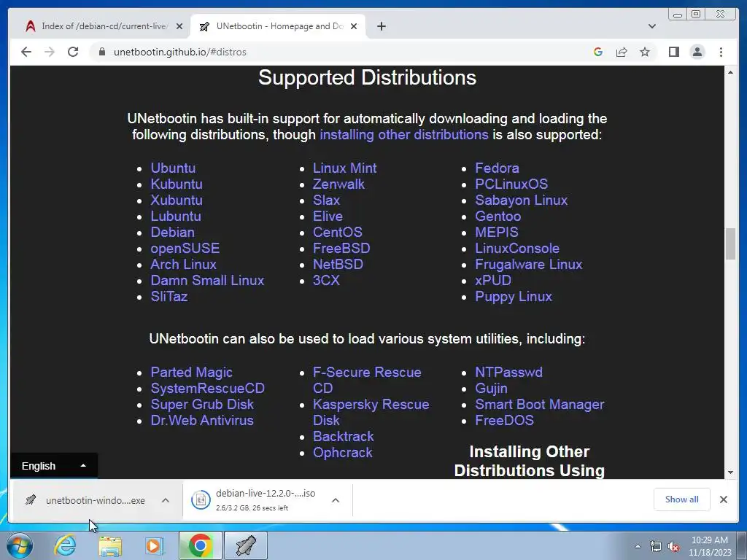Open the Chrome profile avatar

pos(697,52)
